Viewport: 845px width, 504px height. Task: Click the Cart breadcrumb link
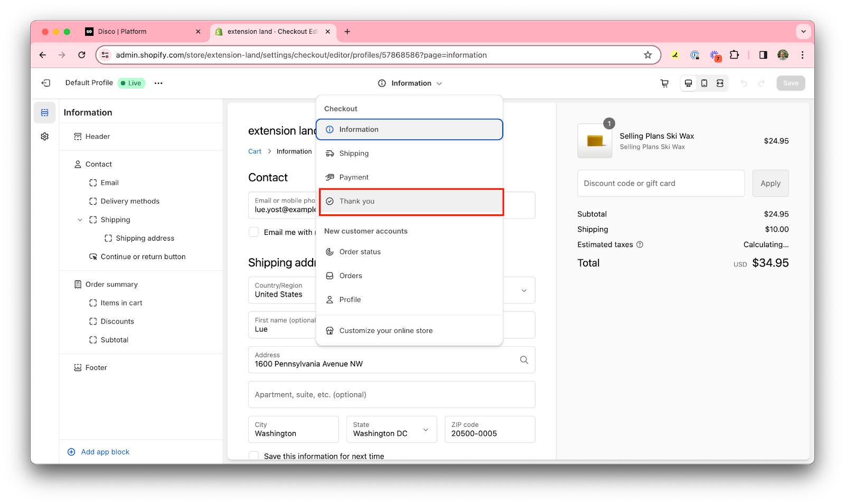255,151
